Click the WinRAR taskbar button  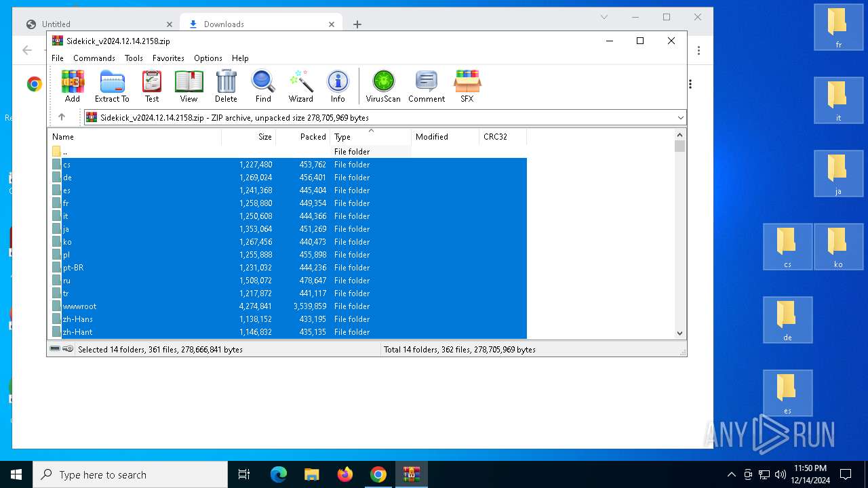coord(412,474)
